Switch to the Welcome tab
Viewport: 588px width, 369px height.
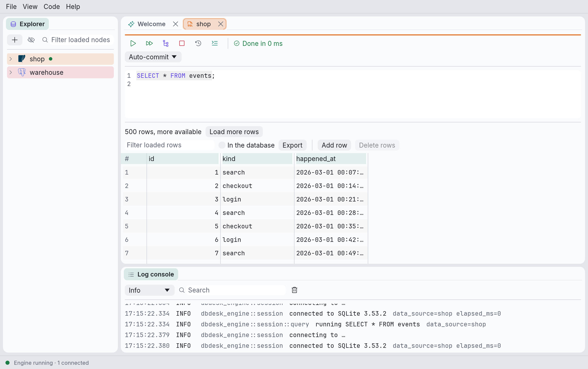click(x=151, y=24)
